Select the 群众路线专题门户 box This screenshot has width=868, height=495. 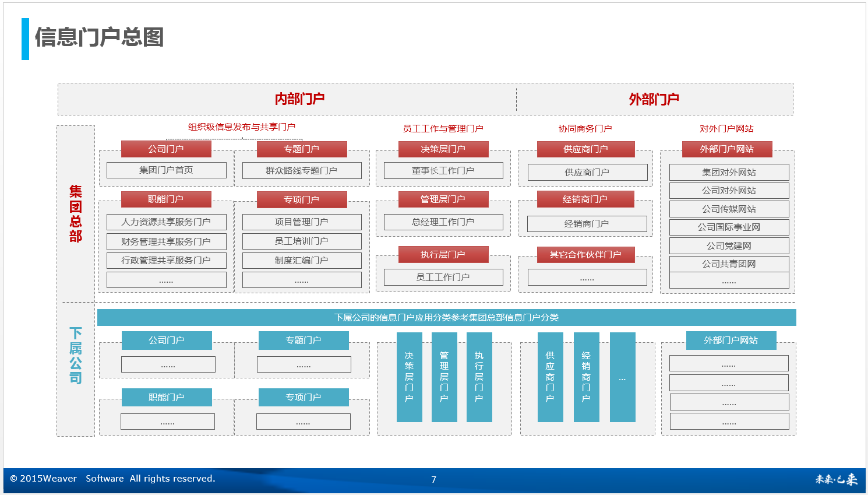coord(301,170)
